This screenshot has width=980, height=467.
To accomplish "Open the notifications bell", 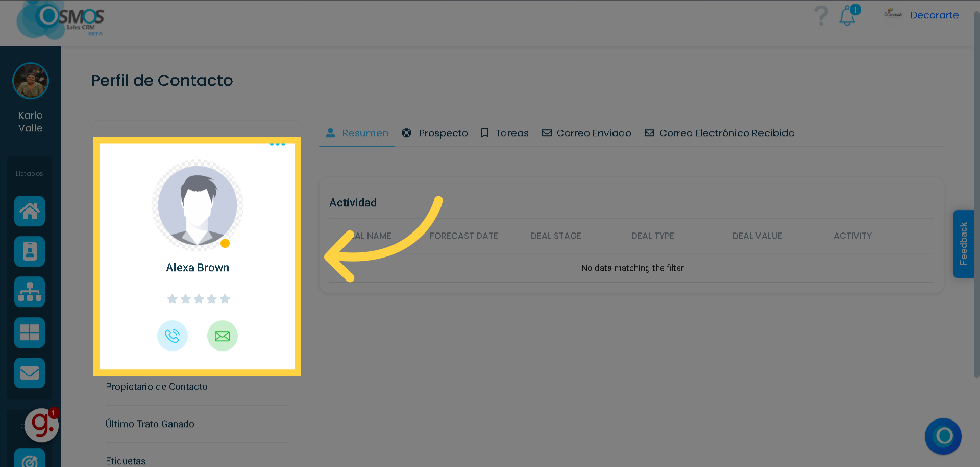I will 848,16.
